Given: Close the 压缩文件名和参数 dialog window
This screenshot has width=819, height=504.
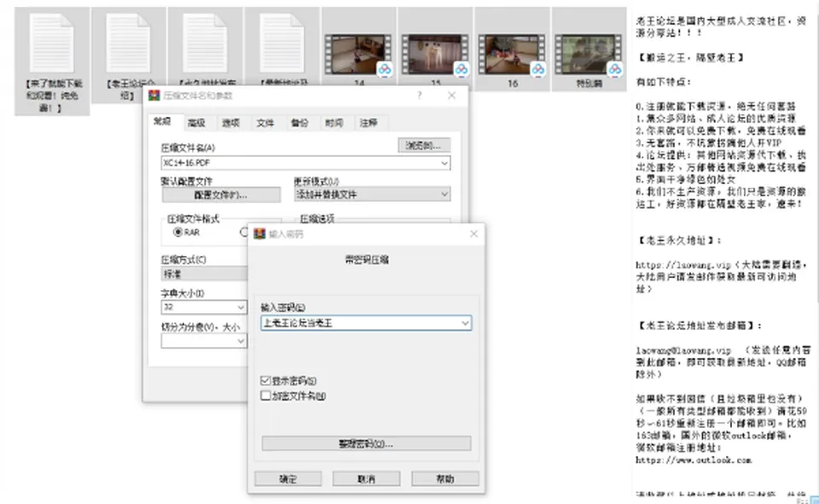Looking at the screenshot, I should 452,95.
